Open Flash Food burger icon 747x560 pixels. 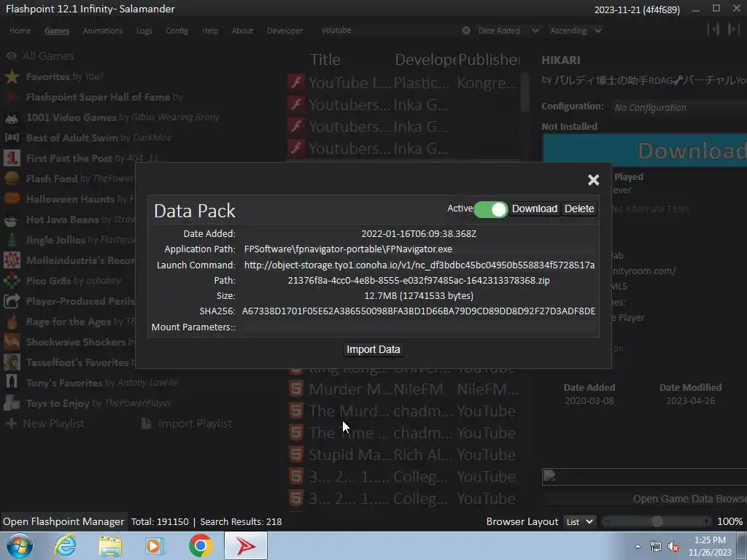[x=12, y=179]
